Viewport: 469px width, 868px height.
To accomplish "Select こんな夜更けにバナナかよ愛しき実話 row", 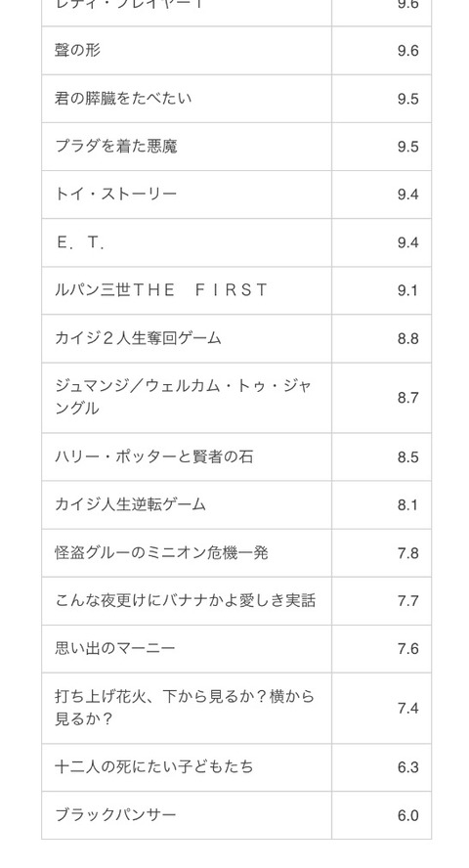I will coord(236,600).
